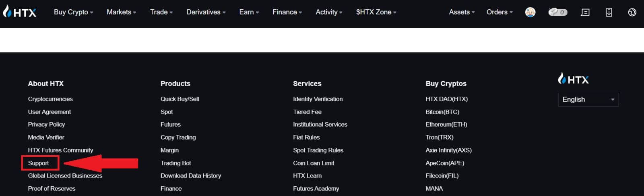Click the HTX logo in footer
This screenshot has width=644, height=196.
(573, 79)
